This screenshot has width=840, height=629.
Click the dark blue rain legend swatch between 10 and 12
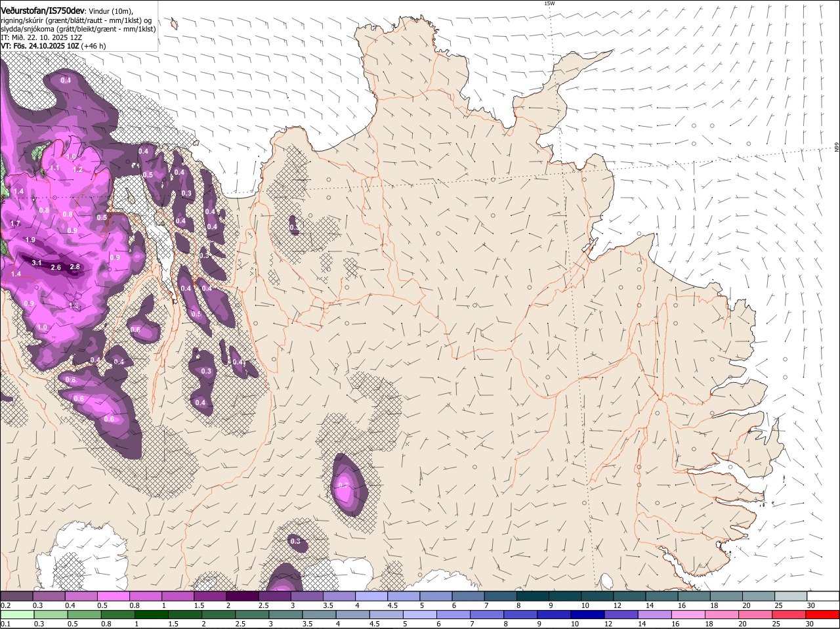pyautogui.click(x=589, y=615)
